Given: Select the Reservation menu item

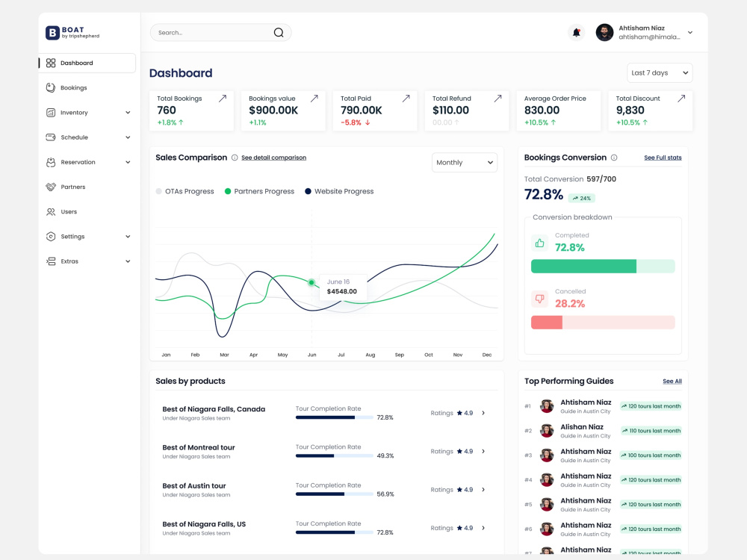Looking at the screenshot, I should coord(87,162).
